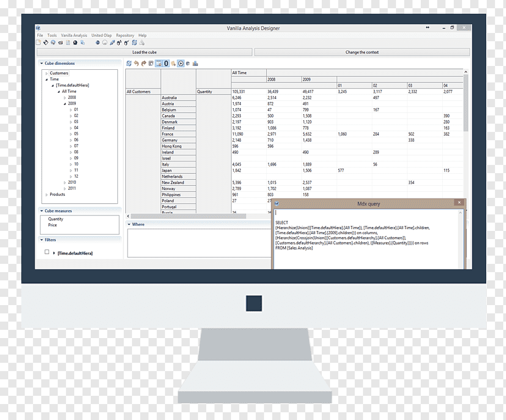Click the redo arrow in the cube toolbar

(x=144, y=64)
